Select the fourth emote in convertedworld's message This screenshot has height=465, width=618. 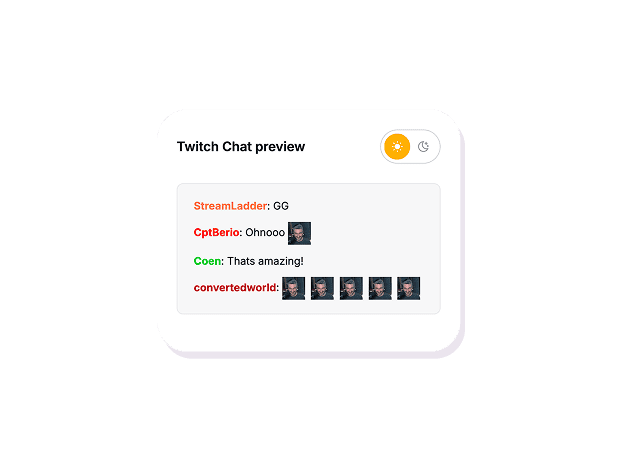click(380, 288)
